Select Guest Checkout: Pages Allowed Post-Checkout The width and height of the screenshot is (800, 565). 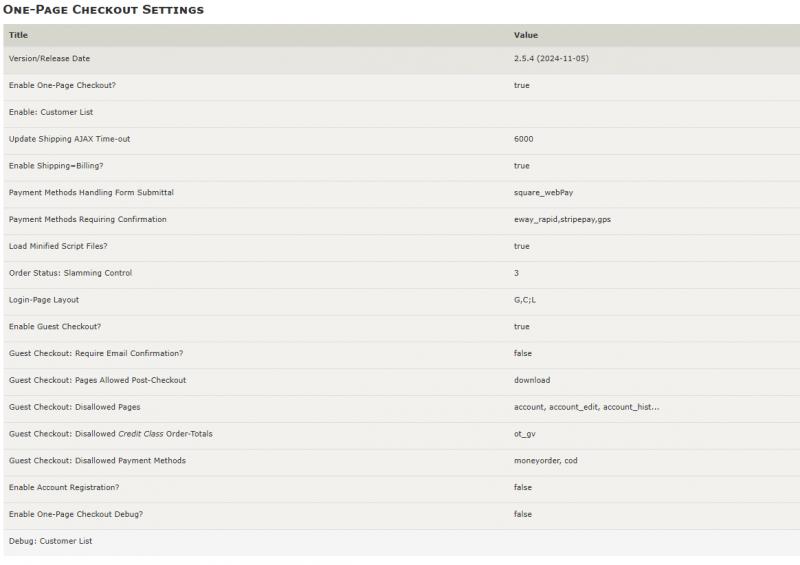402,380
